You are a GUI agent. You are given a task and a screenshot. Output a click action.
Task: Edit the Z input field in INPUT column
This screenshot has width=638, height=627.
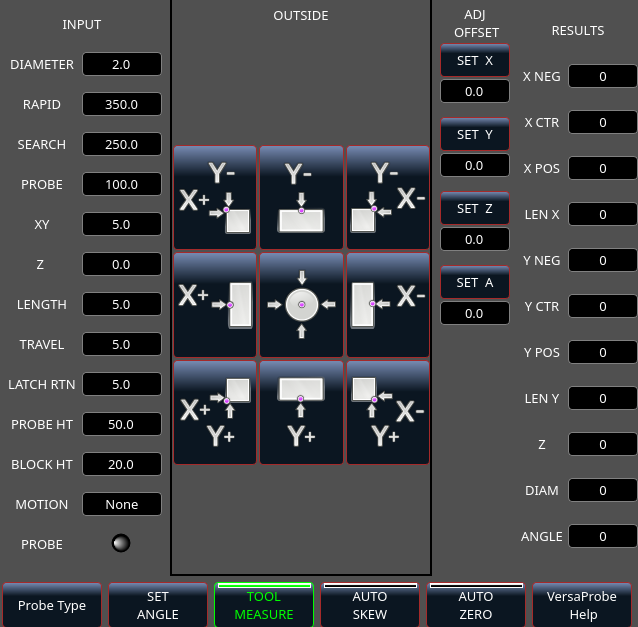[x=122, y=264]
